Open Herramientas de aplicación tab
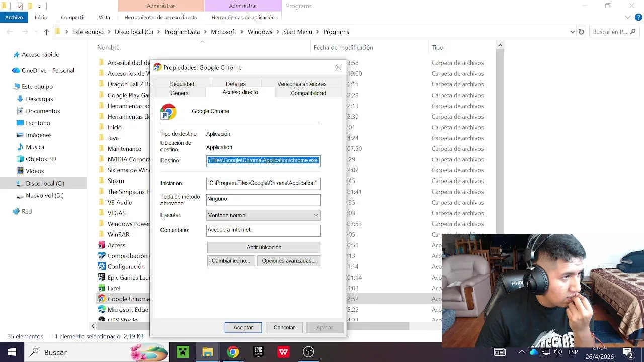The height and width of the screenshot is (362, 644). (x=243, y=17)
